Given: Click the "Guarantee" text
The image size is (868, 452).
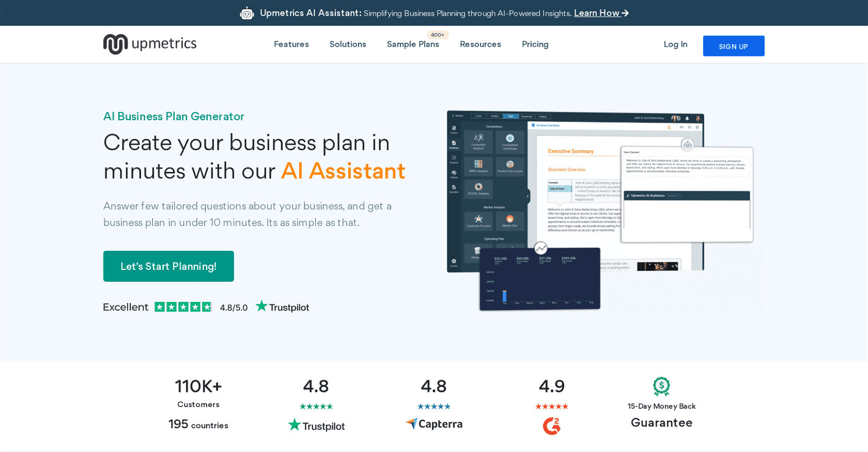Looking at the screenshot, I should pyautogui.click(x=661, y=423).
